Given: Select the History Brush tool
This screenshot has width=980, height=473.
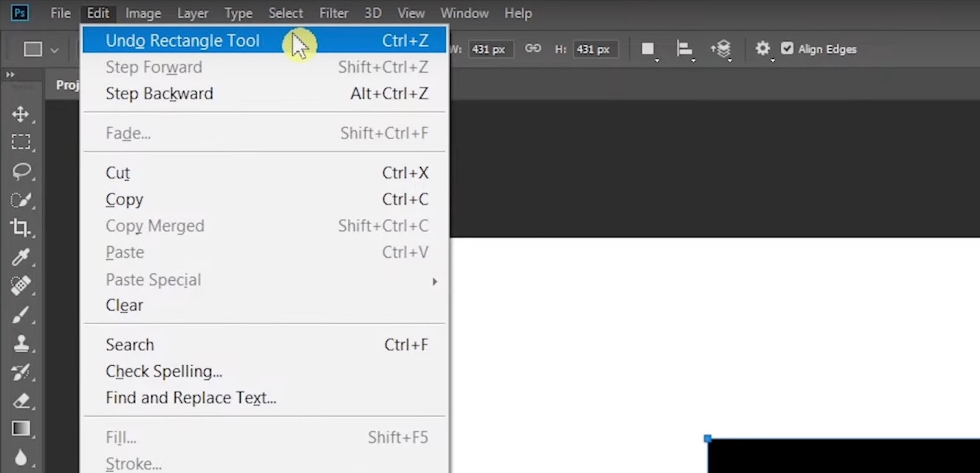Looking at the screenshot, I should [x=21, y=372].
